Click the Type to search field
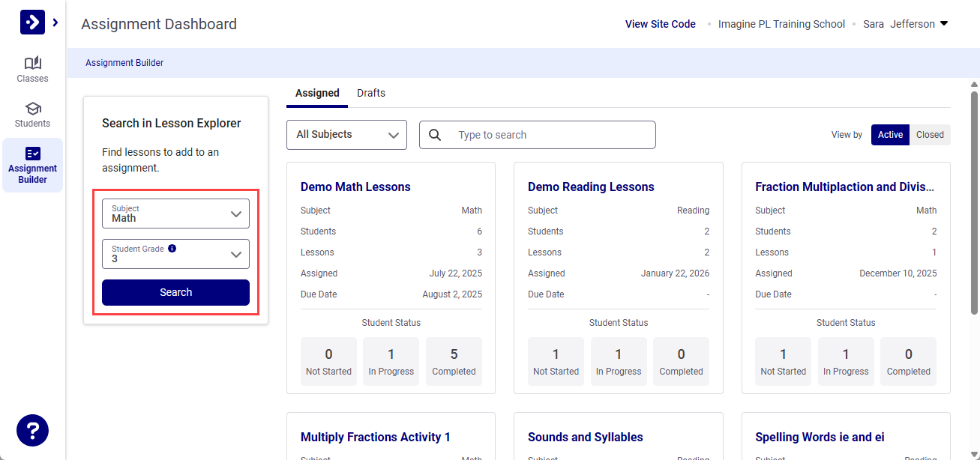 click(551, 135)
